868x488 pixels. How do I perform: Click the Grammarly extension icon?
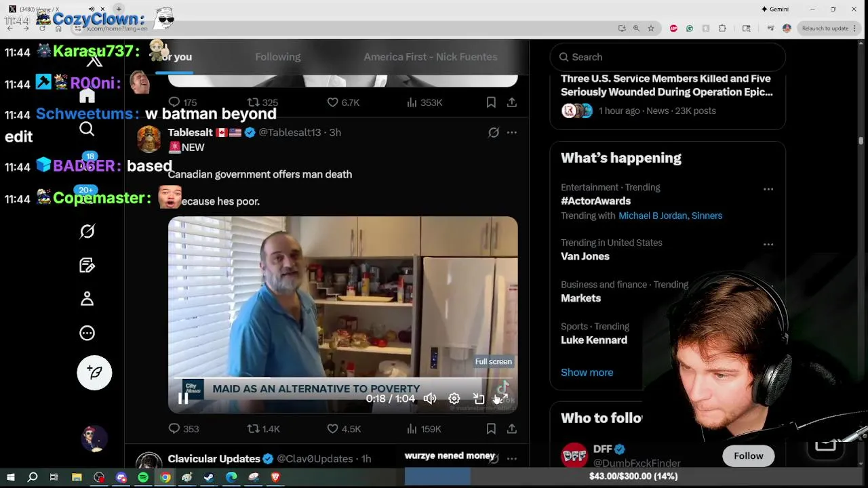click(690, 28)
